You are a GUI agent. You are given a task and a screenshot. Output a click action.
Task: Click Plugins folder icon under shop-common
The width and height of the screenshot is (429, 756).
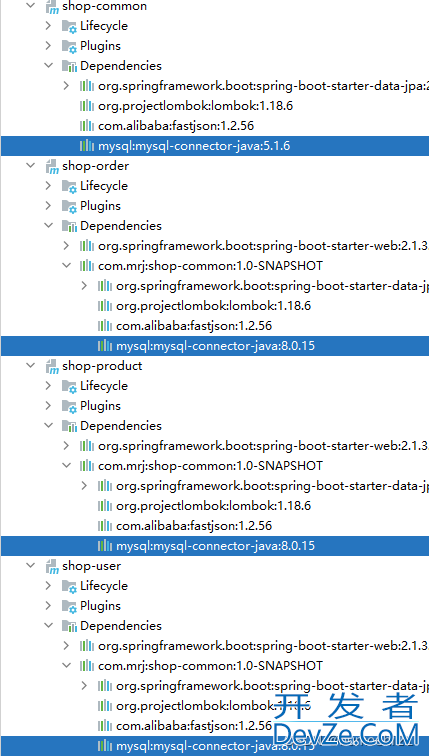point(69,46)
